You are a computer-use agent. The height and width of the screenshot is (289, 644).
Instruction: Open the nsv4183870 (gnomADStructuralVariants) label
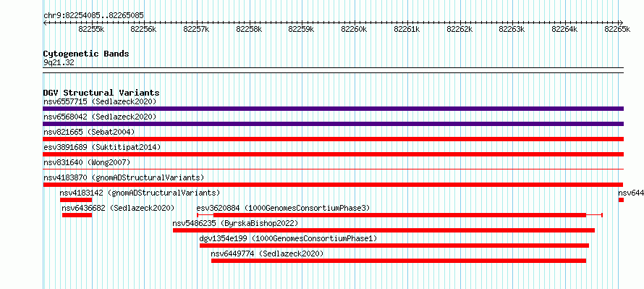coord(124,177)
